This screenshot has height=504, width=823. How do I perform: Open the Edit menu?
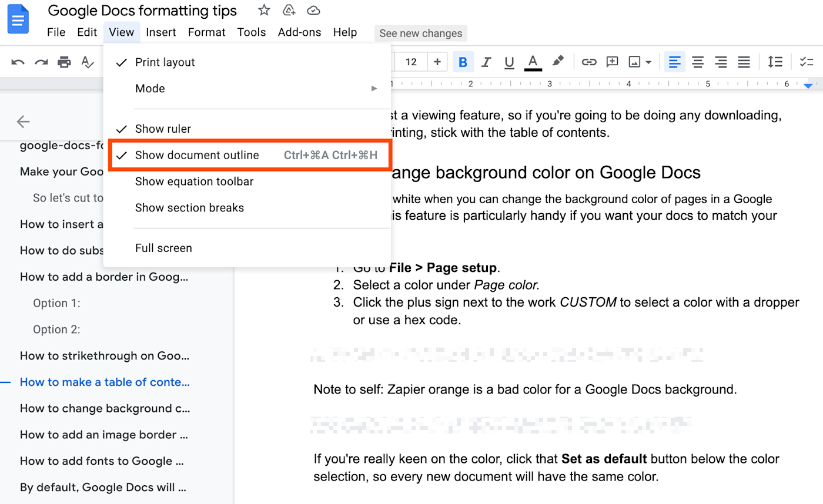[x=87, y=32]
